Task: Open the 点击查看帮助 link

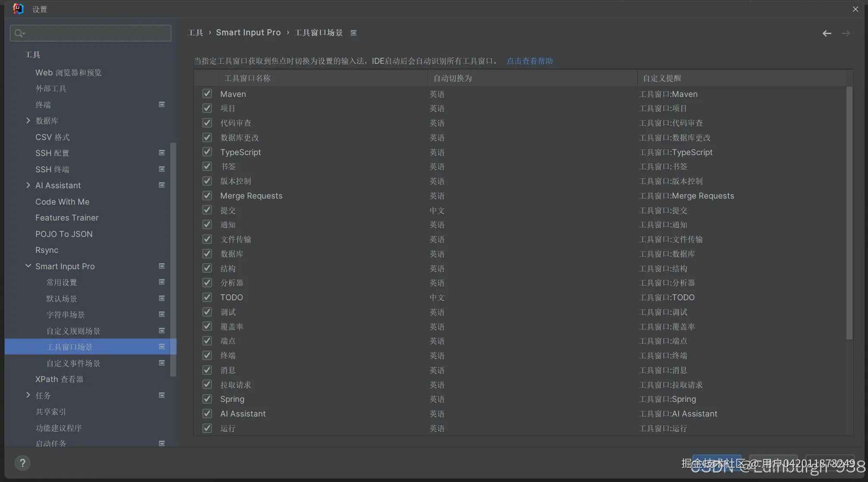Action: pos(529,61)
